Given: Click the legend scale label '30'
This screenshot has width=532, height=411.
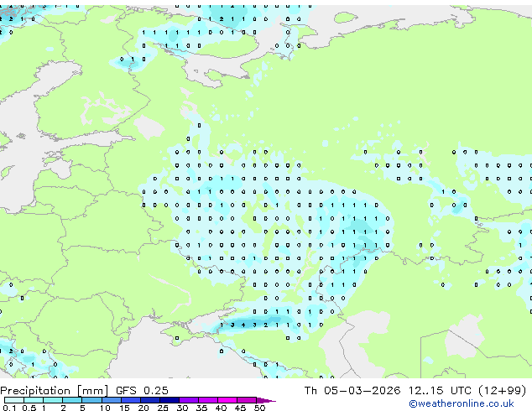Looking at the screenshot, I should [182, 408].
